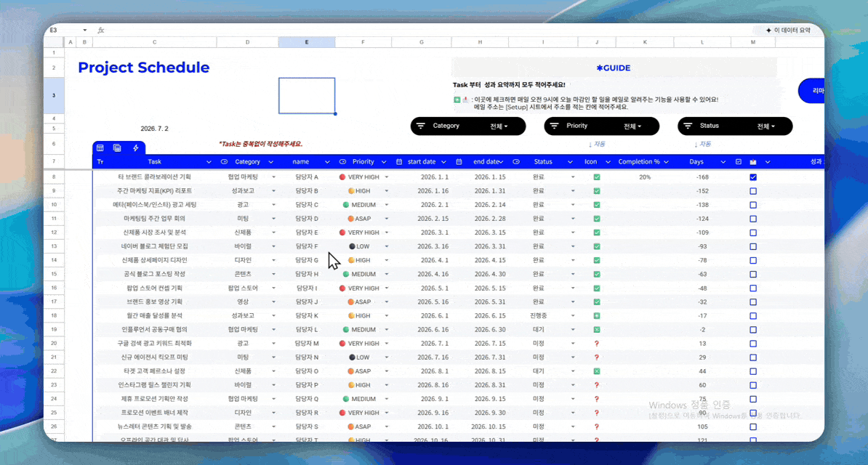
Task: Check the mail checkbox in row 11
Action: 753,219
